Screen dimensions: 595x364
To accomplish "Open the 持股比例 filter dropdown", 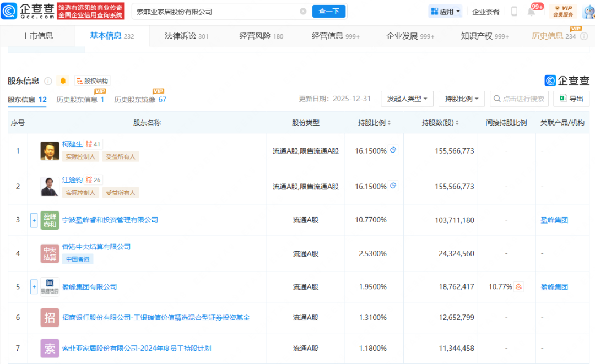I will (x=462, y=99).
